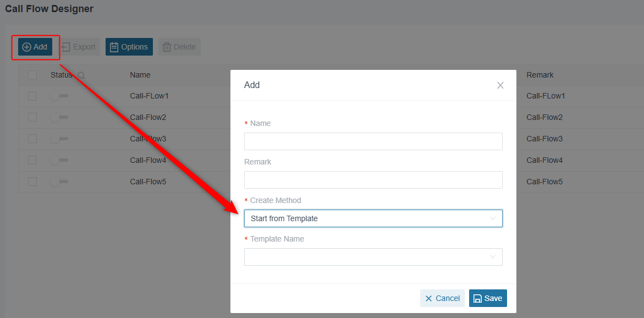Click Call-FLow1 in Remark column
This screenshot has height=318, width=644.
point(546,96)
